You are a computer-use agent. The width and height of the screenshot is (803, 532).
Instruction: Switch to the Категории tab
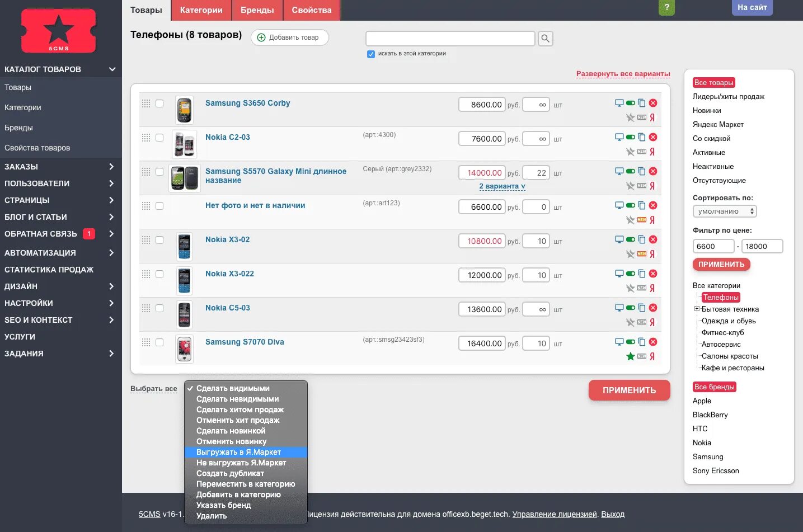click(x=201, y=10)
